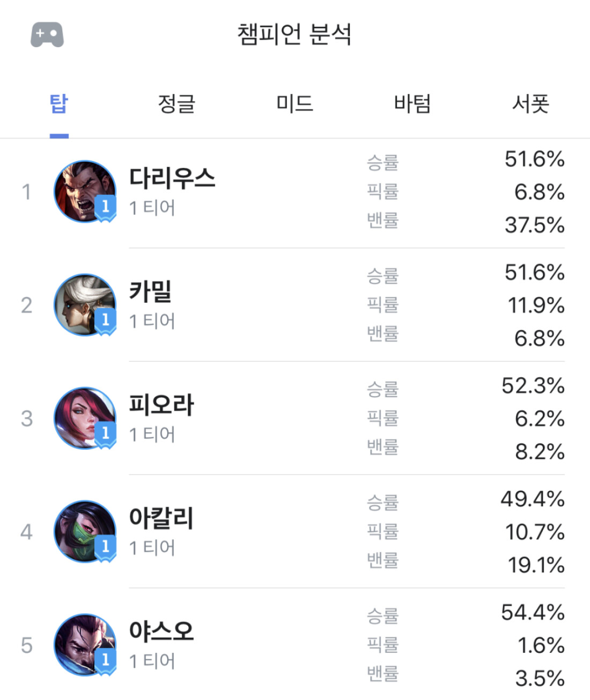590x700 pixels.
Task: Select the 피오라 champion name
Action: tap(161, 404)
